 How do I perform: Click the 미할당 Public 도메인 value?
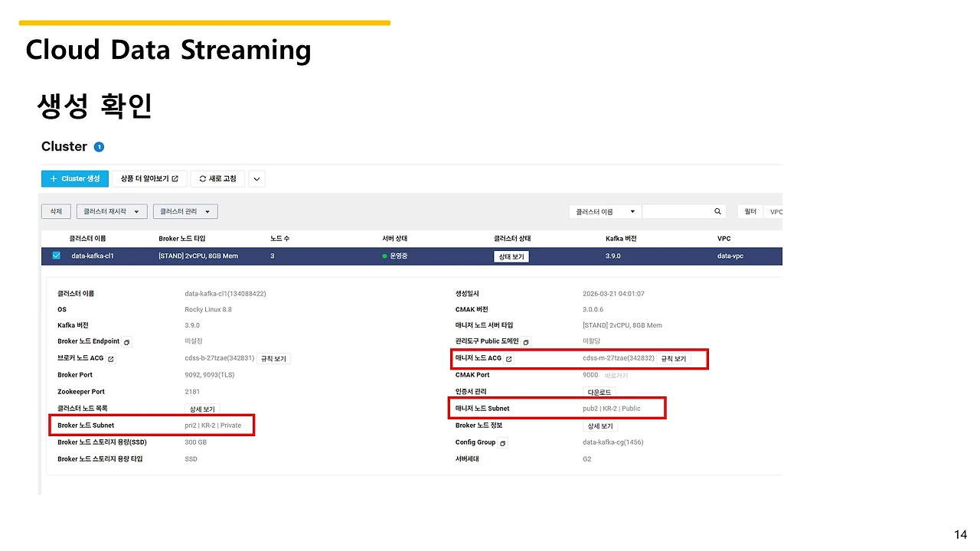(x=592, y=341)
